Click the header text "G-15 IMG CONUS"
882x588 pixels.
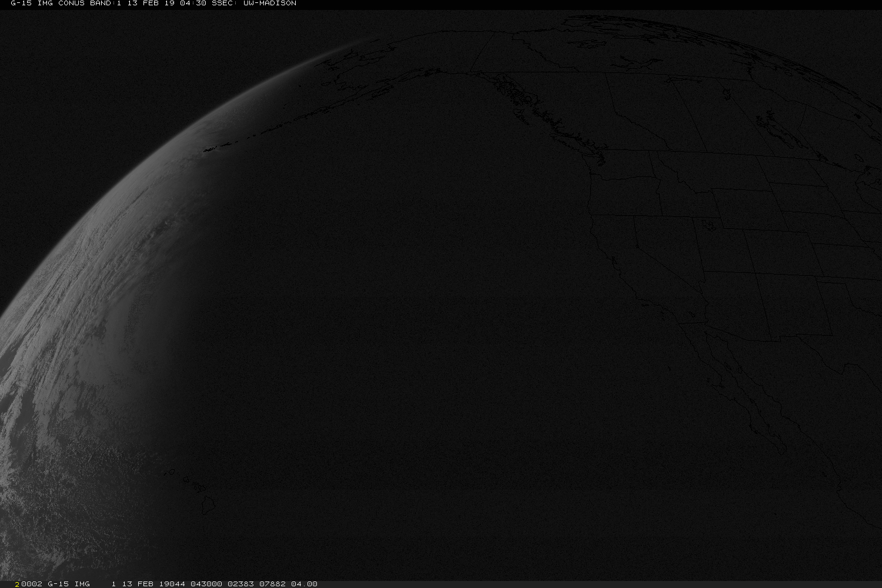pos(48,4)
